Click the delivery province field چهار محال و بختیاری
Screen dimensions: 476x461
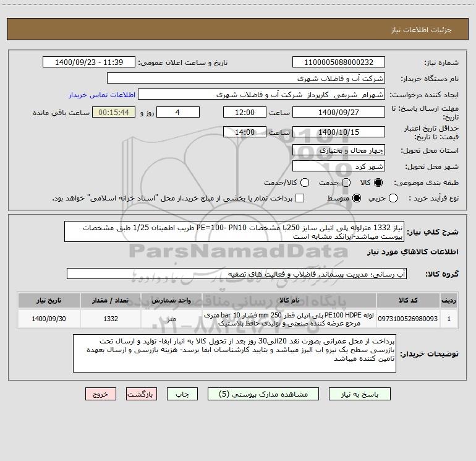click(x=339, y=150)
